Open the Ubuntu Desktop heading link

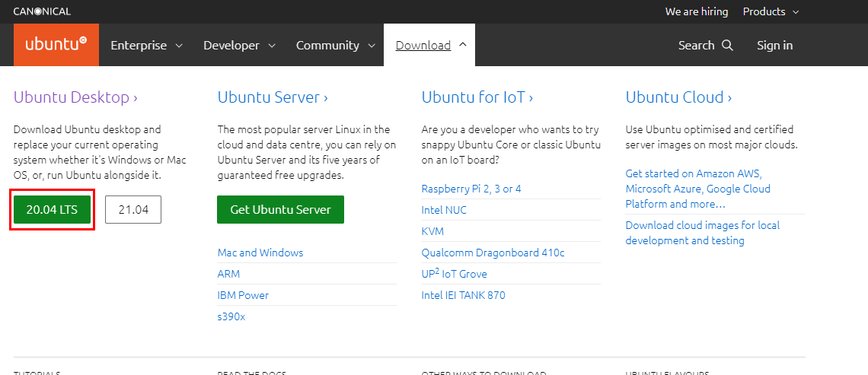click(x=75, y=97)
